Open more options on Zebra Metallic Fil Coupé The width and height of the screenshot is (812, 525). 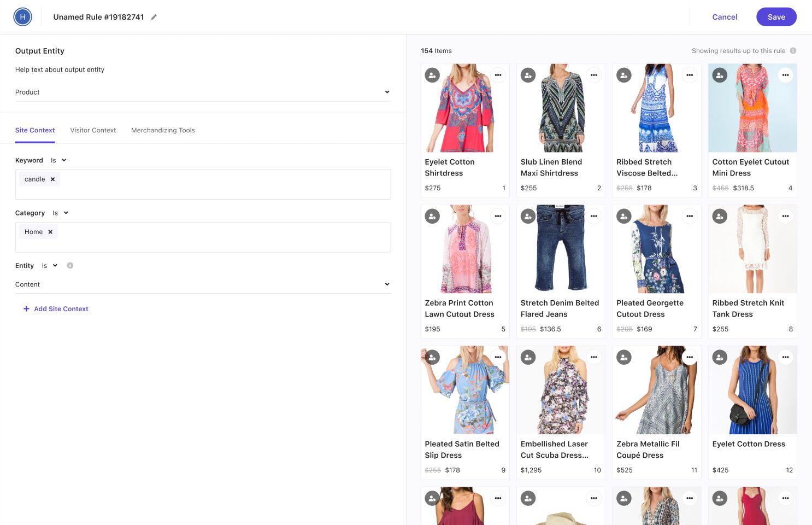tap(690, 357)
